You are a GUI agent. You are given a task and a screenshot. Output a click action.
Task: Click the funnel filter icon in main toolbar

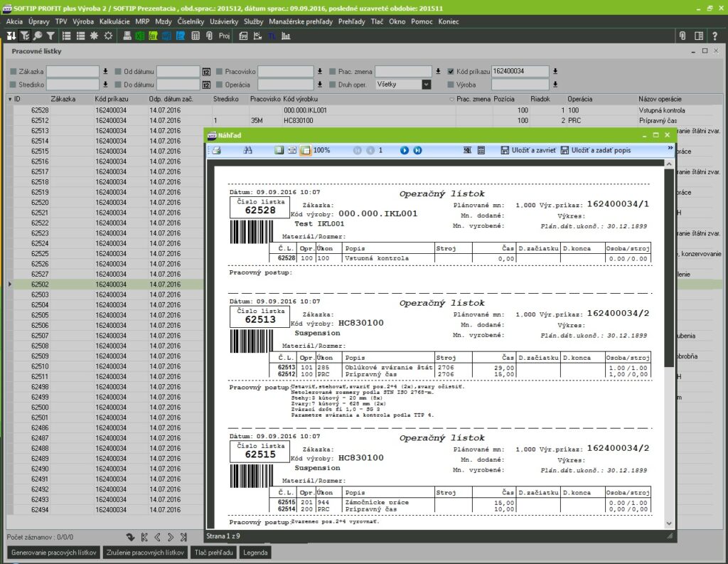click(50, 36)
